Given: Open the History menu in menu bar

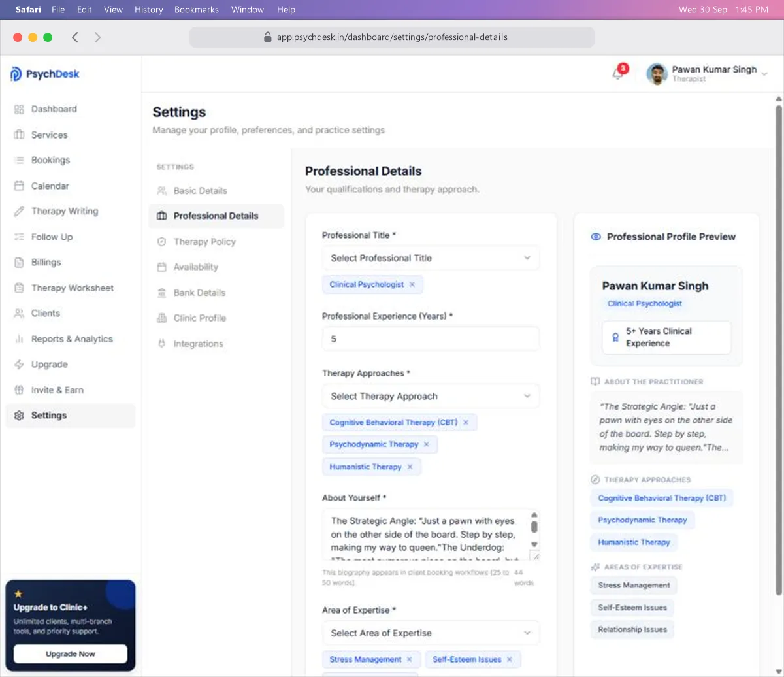Looking at the screenshot, I should pos(149,10).
